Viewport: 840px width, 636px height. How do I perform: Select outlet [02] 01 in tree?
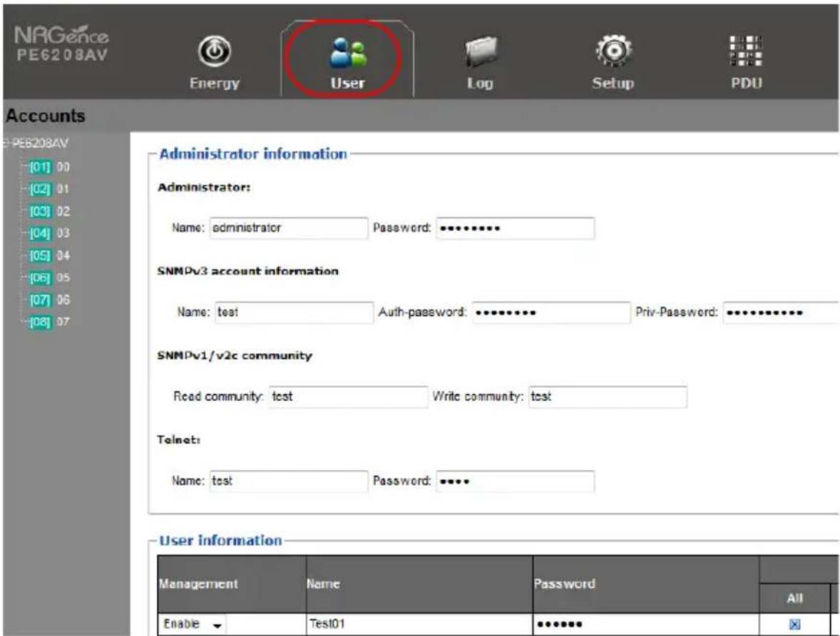tap(49, 189)
